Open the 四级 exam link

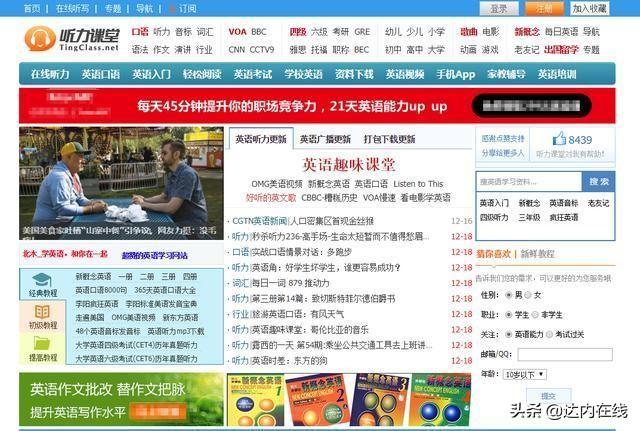298,32
